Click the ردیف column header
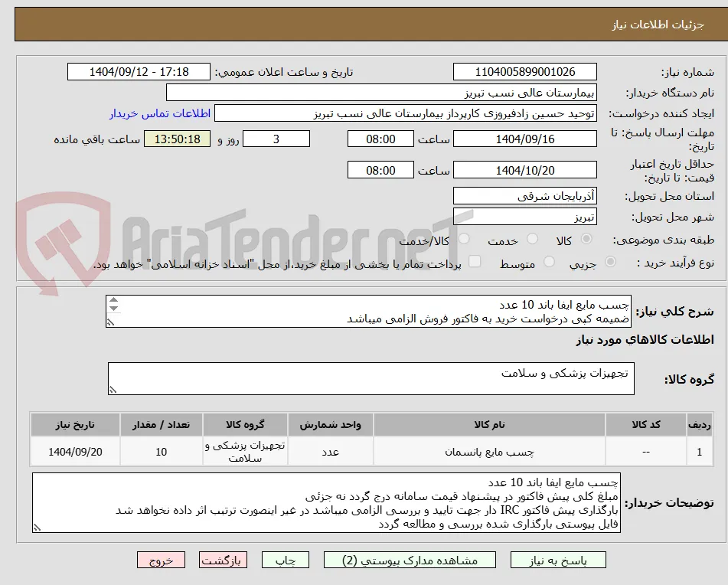The width and height of the screenshot is (728, 585). (700, 425)
